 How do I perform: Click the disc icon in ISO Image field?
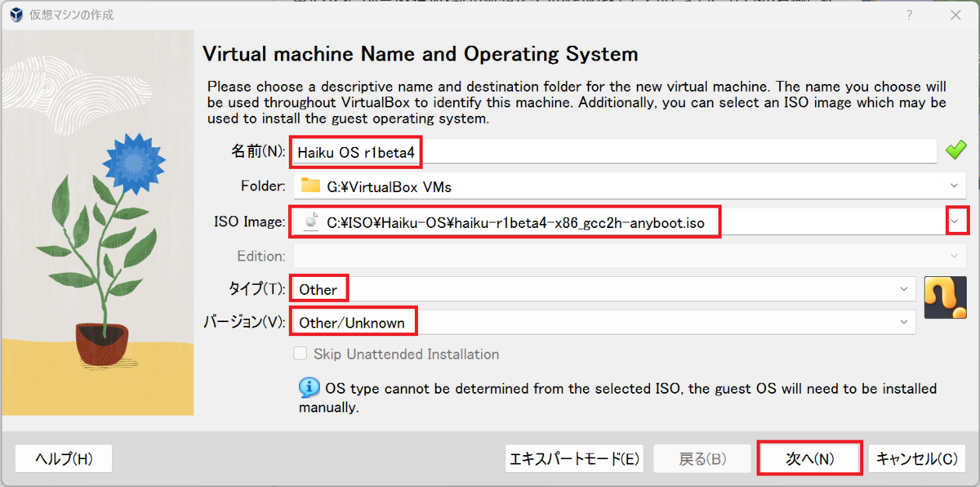(x=310, y=221)
